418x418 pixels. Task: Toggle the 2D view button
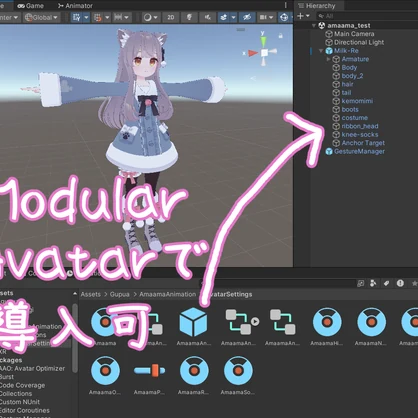click(171, 17)
